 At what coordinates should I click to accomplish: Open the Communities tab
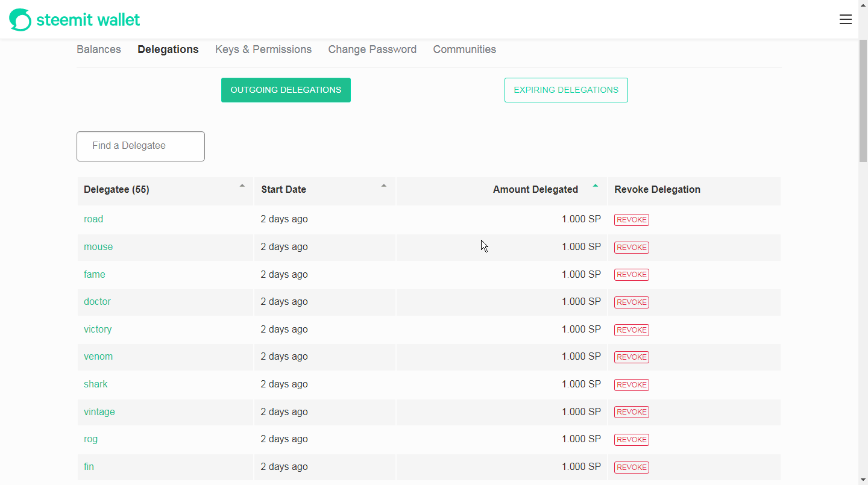[464, 49]
